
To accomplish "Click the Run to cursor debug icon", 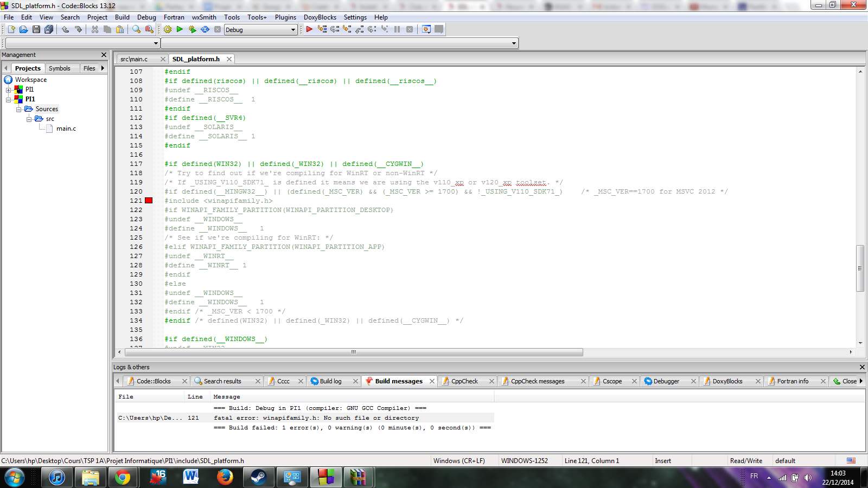I will (322, 29).
